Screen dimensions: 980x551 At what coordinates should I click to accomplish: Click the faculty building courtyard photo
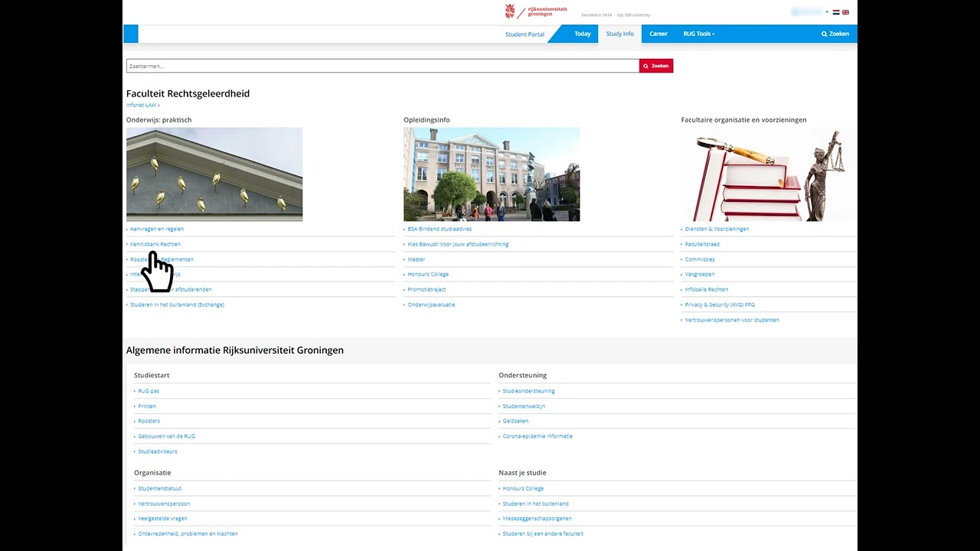pos(492,174)
